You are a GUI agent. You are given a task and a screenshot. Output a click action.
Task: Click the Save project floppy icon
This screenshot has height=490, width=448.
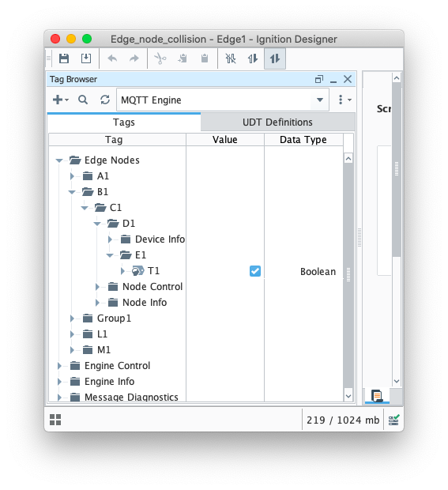coord(64,58)
